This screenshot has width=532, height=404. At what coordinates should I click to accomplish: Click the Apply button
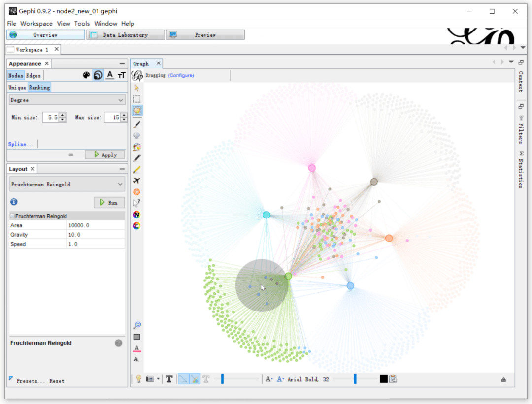tap(104, 155)
